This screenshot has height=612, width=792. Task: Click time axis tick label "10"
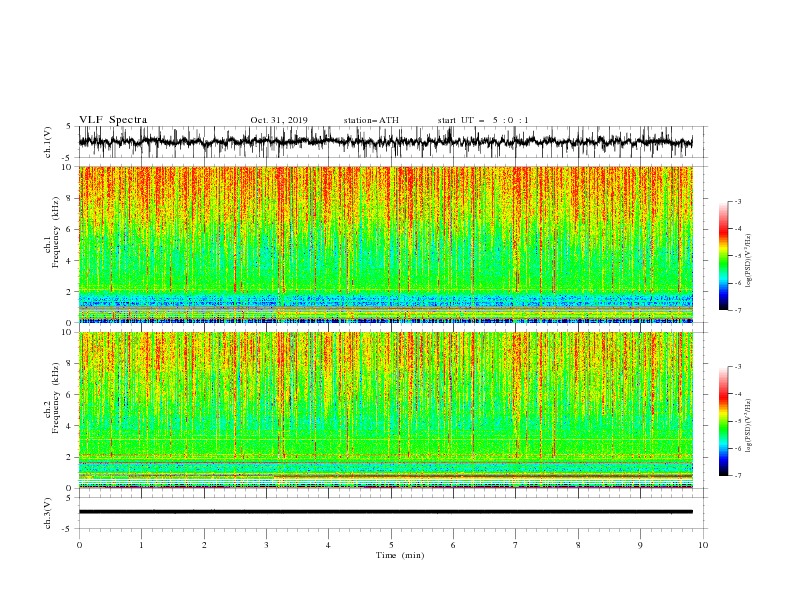[x=703, y=545]
